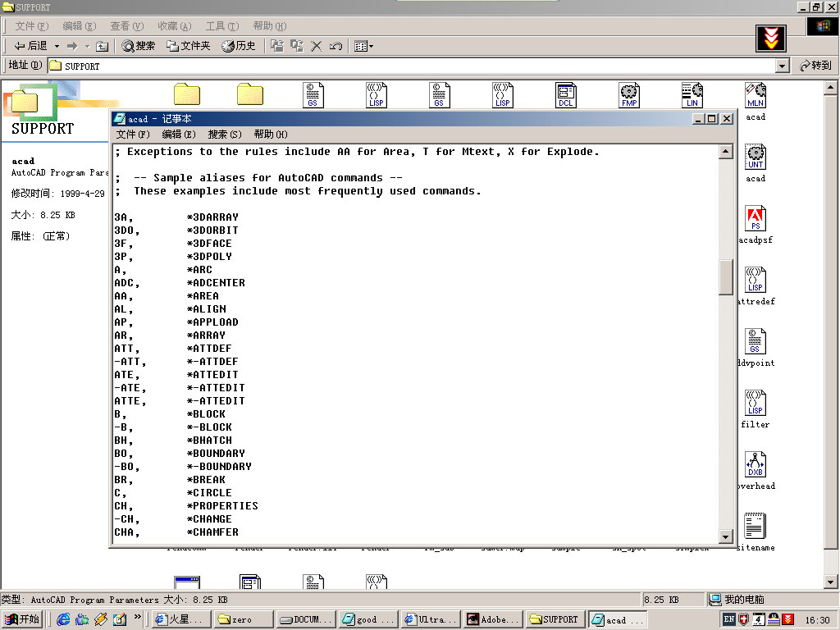Select the DCL file icon in SUPPORT folder
The width and height of the screenshot is (840, 630).
click(566, 95)
